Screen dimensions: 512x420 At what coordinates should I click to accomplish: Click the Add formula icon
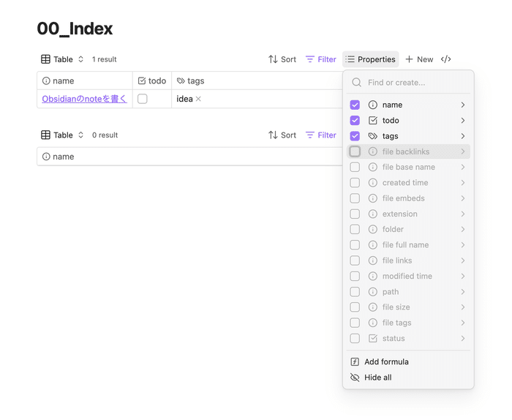tap(355, 362)
